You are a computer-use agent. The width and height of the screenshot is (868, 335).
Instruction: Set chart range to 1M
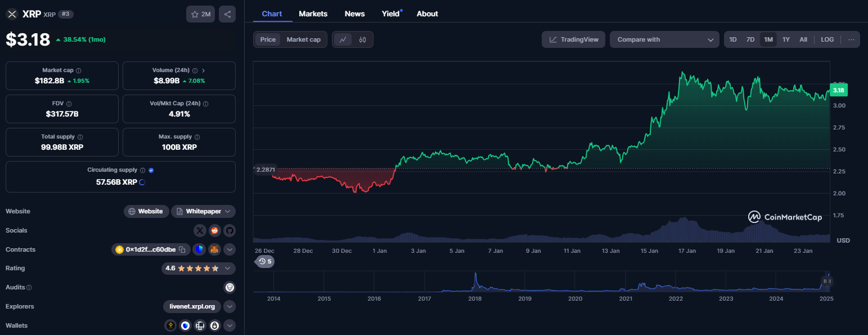click(768, 39)
